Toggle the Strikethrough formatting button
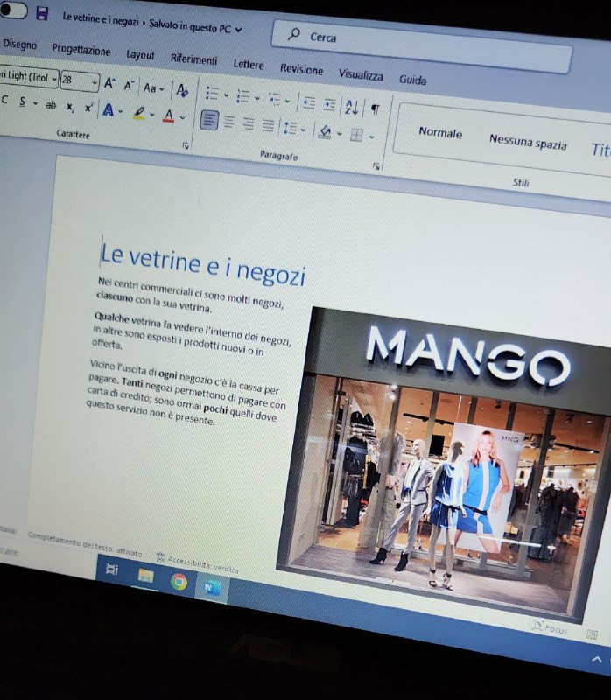Screen dimensions: 611x700 50,105
